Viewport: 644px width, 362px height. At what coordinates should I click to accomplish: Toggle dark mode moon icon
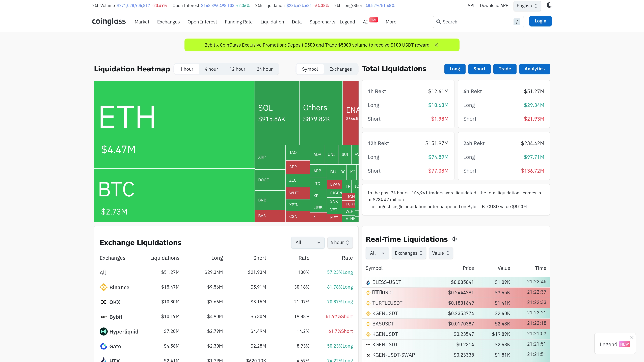click(x=549, y=5)
